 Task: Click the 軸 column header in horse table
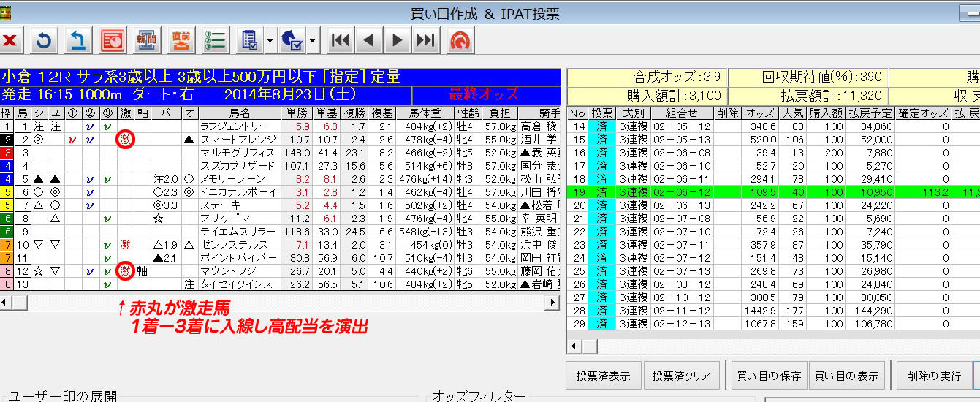142,113
